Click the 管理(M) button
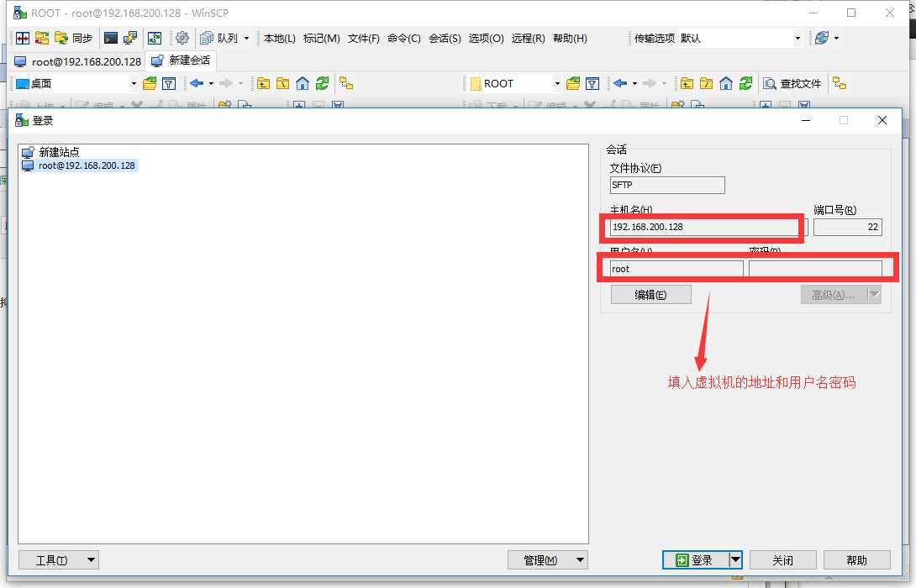The width and height of the screenshot is (916, 588). (547, 560)
